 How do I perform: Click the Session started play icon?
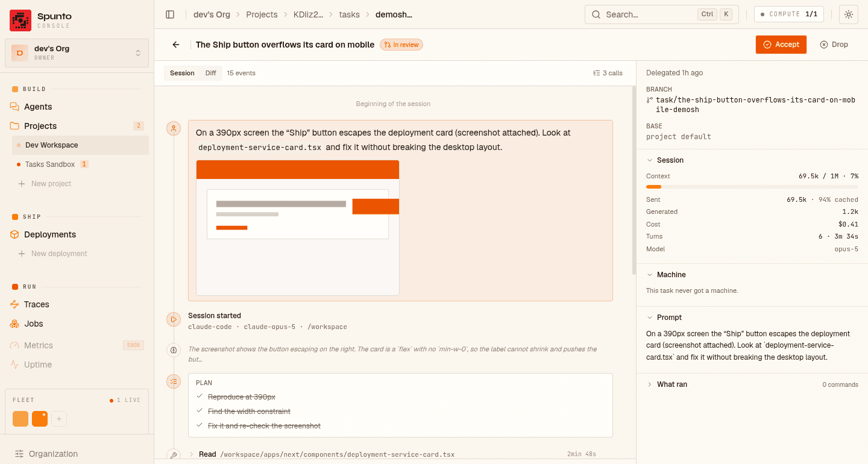174,319
